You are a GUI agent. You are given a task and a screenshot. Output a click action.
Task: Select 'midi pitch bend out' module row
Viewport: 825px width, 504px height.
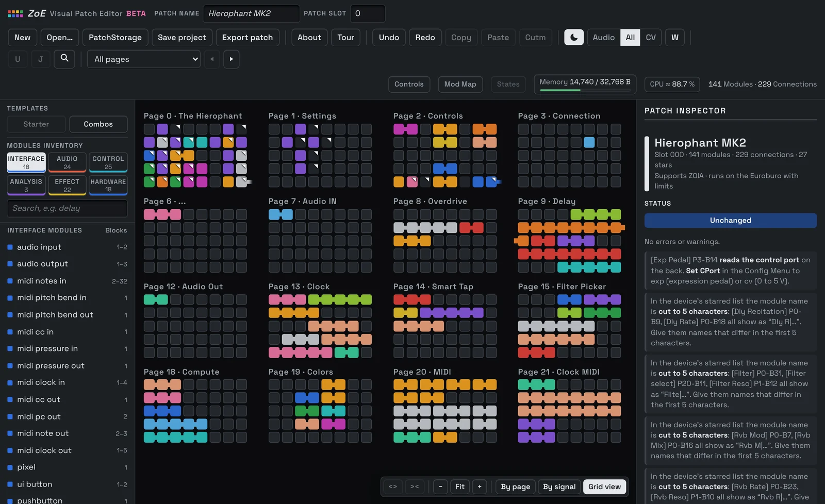pyautogui.click(x=67, y=315)
